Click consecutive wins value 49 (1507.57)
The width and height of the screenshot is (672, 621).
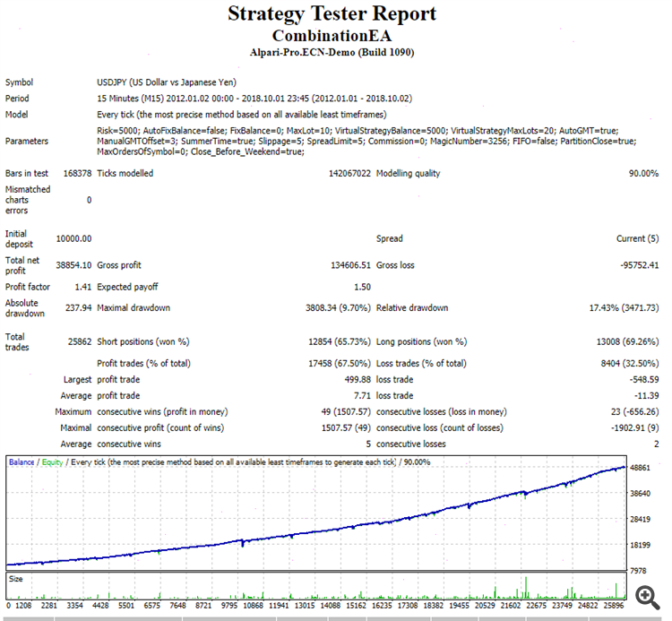[x=346, y=412]
